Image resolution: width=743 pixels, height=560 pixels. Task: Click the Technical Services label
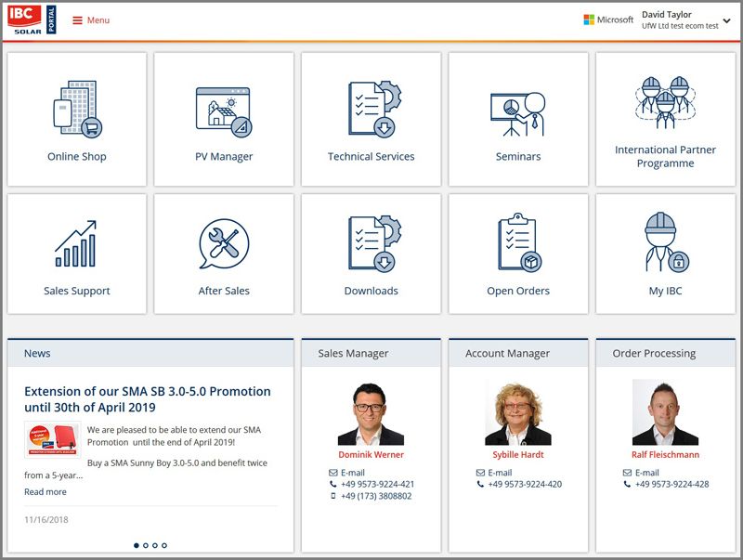[371, 157]
